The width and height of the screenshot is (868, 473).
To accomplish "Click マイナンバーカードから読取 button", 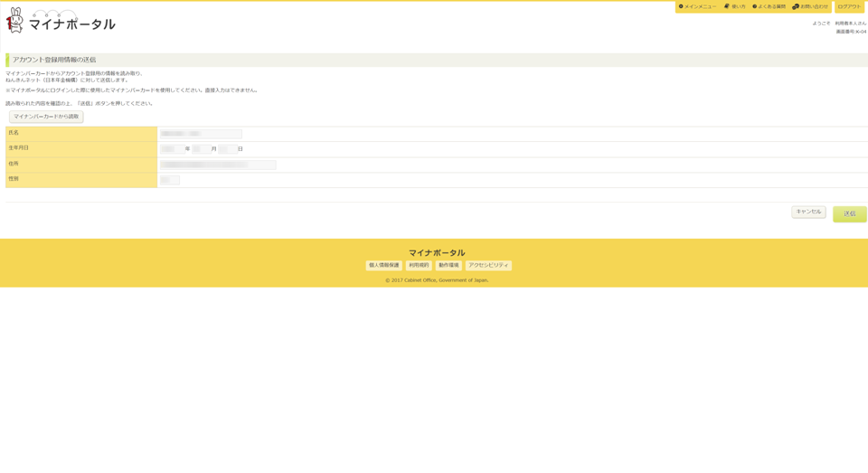I will click(x=46, y=117).
